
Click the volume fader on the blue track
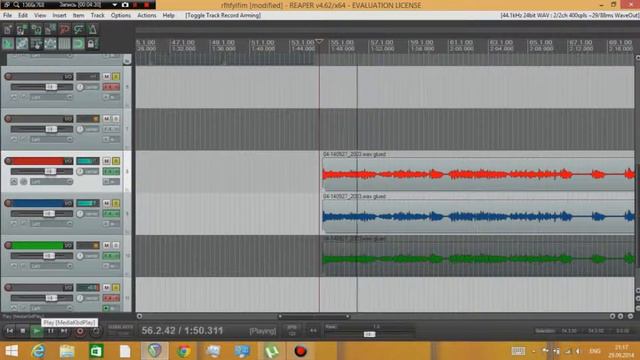pyautogui.click(x=49, y=213)
